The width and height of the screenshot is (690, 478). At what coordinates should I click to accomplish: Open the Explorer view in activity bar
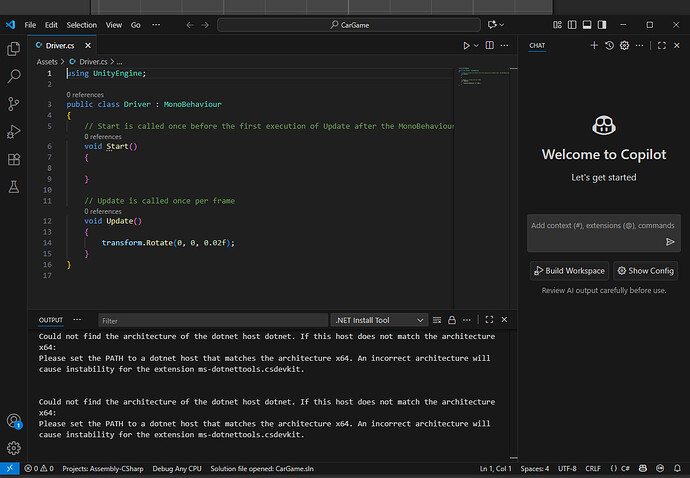(x=14, y=48)
